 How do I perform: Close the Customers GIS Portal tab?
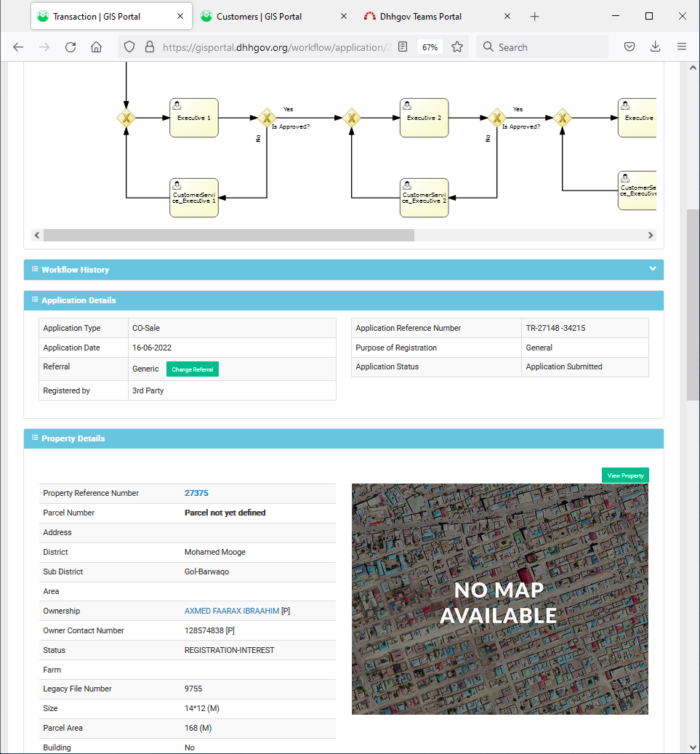point(344,16)
